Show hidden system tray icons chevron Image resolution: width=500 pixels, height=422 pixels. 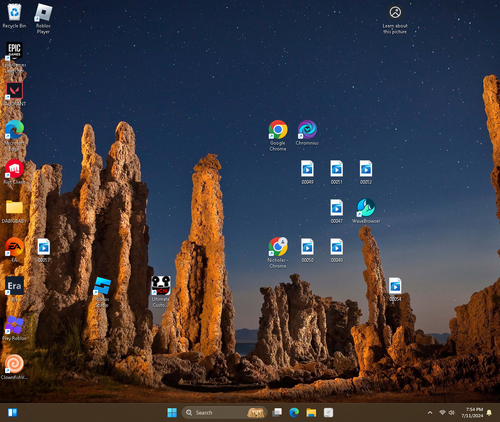pyautogui.click(x=430, y=413)
